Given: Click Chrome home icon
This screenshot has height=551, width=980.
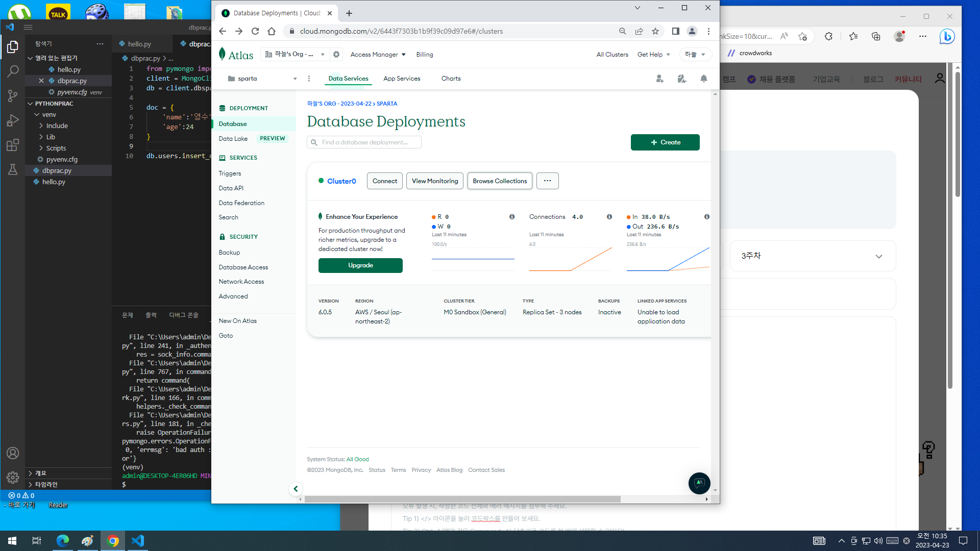Looking at the screenshot, I should (x=272, y=31).
